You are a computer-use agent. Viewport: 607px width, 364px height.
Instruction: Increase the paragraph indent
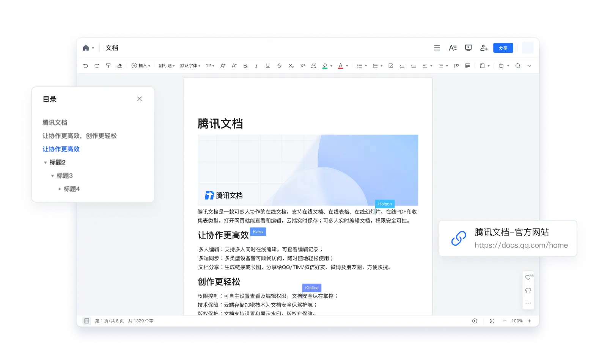(x=414, y=66)
